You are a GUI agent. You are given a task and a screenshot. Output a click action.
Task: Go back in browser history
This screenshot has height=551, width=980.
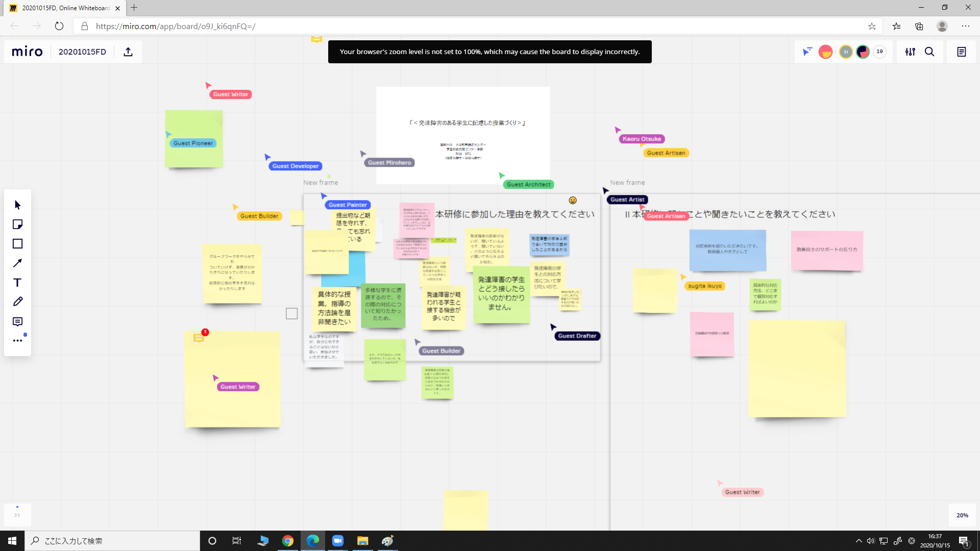pyautogui.click(x=14, y=26)
